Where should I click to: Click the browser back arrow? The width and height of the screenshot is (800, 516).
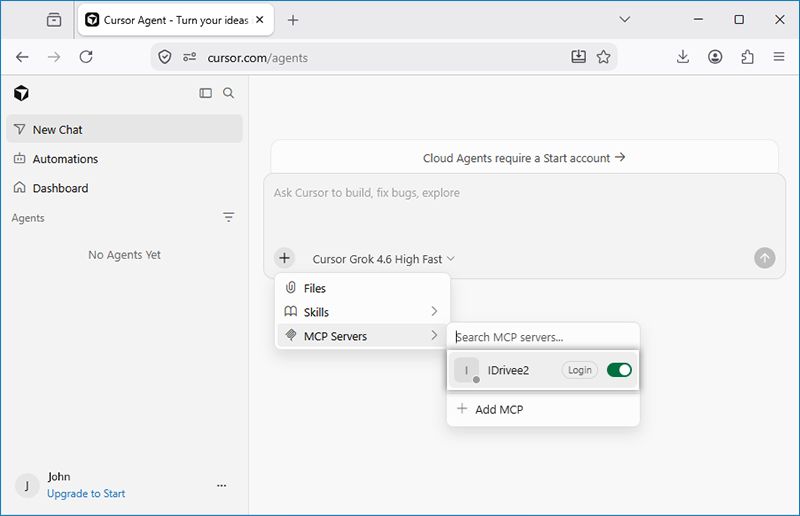(x=22, y=57)
